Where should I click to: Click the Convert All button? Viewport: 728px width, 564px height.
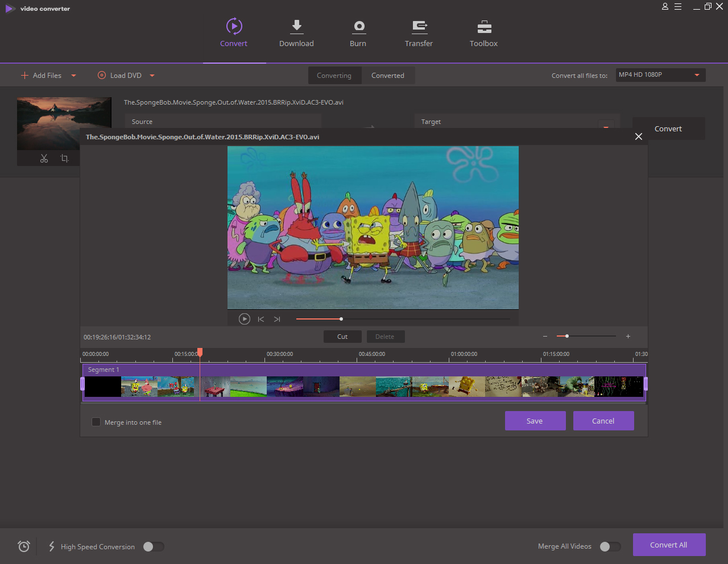tap(669, 545)
